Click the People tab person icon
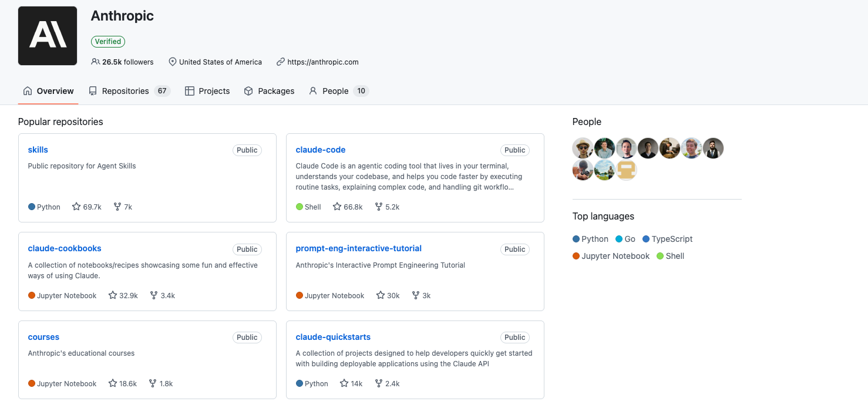The height and width of the screenshot is (415, 868). coord(313,91)
